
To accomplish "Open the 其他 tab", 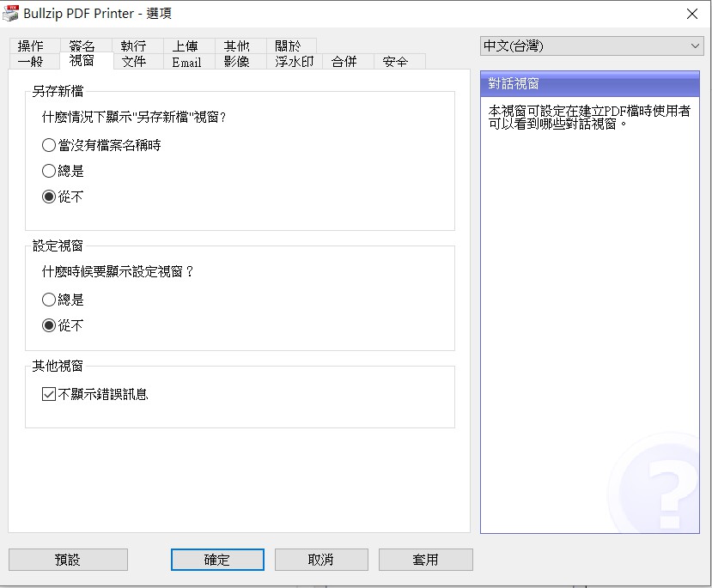I will (x=240, y=45).
